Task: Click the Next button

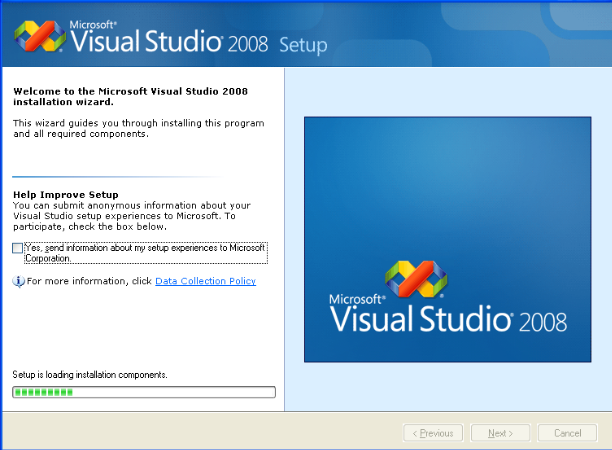Action: click(500, 433)
